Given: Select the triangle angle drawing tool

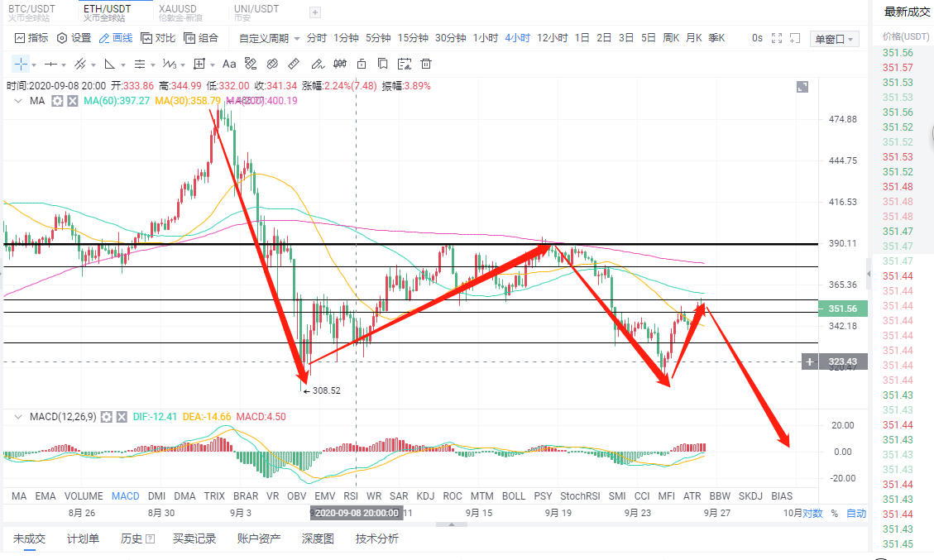Looking at the screenshot, I should 109,64.
